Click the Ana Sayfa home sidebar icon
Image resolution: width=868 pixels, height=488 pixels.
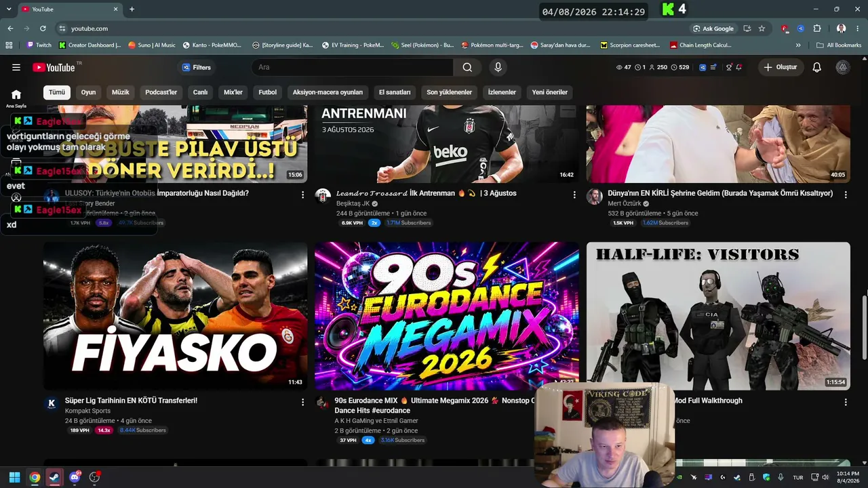click(16, 98)
